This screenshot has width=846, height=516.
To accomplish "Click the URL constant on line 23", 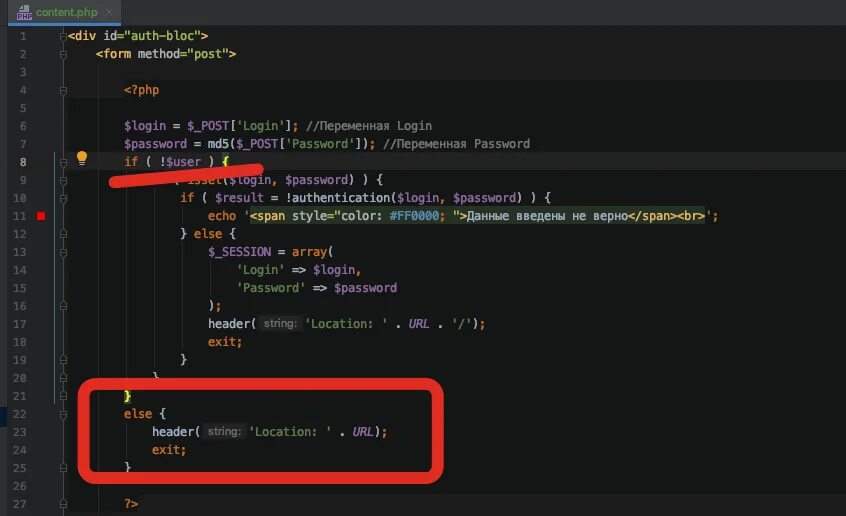I will click(363, 432).
